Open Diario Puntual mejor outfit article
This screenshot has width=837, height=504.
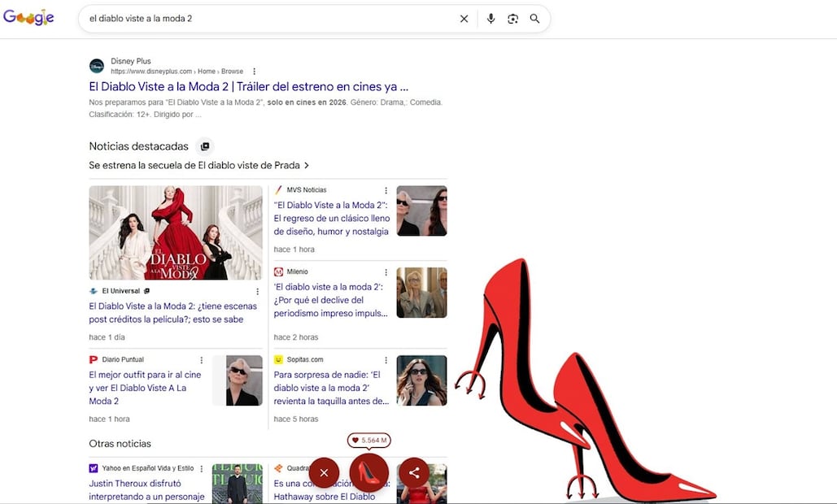point(145,388)
